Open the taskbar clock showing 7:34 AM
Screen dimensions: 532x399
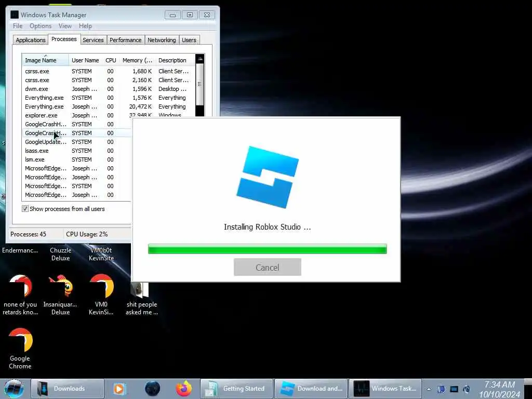click(499, 389)
